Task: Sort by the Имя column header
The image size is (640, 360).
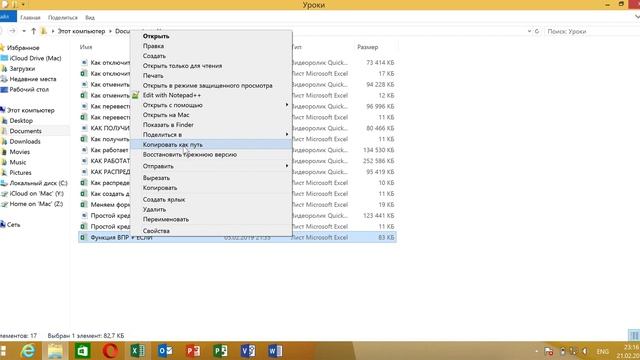Action: click(86, 47)
